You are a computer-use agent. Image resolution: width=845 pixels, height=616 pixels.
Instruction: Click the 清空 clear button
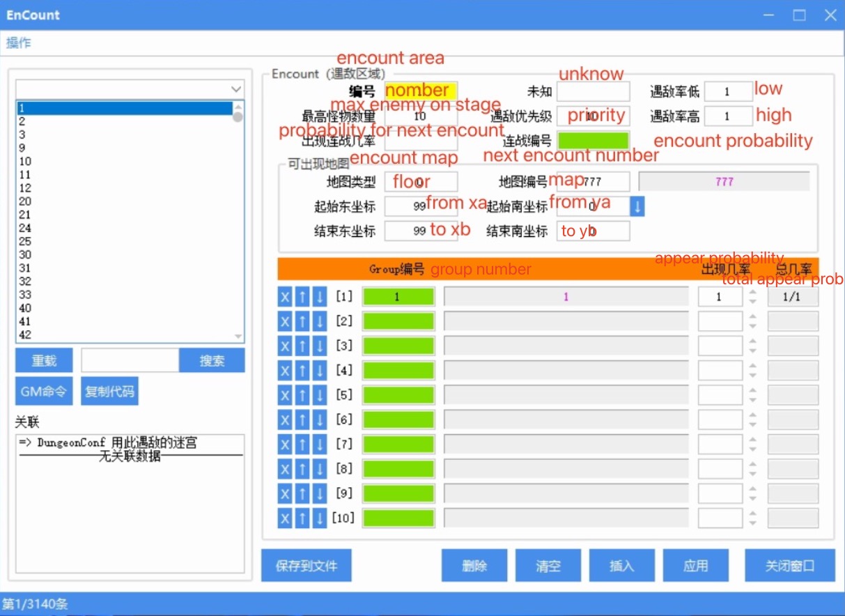click(x=548, y=565)
